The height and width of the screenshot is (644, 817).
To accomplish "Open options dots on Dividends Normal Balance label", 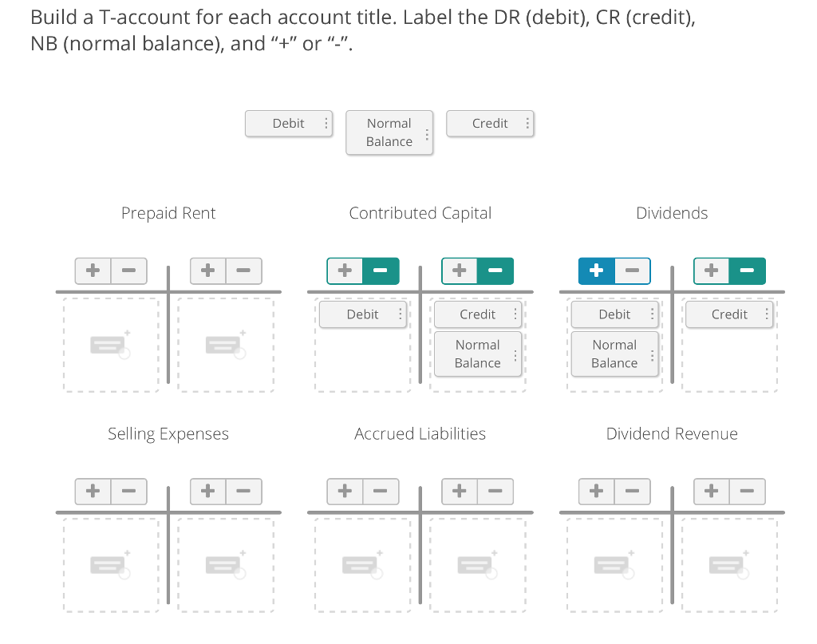I will point(652,356).
